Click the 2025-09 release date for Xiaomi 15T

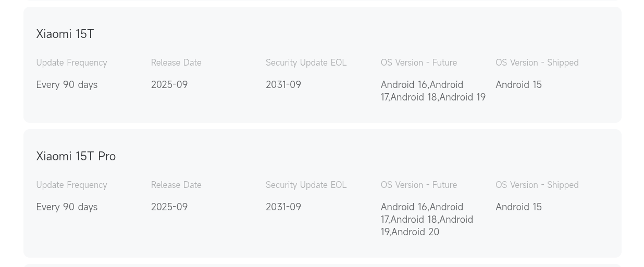169,84
